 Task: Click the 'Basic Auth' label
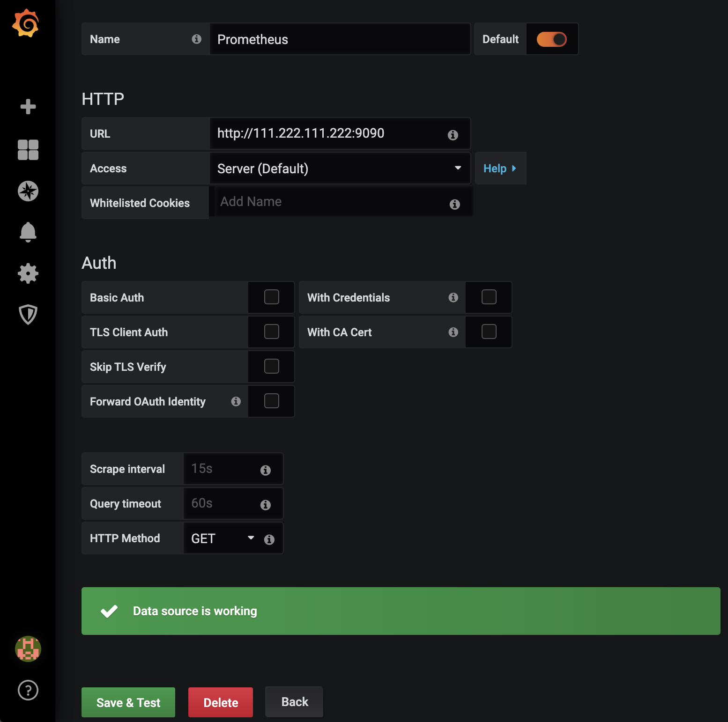pos(117,297)
